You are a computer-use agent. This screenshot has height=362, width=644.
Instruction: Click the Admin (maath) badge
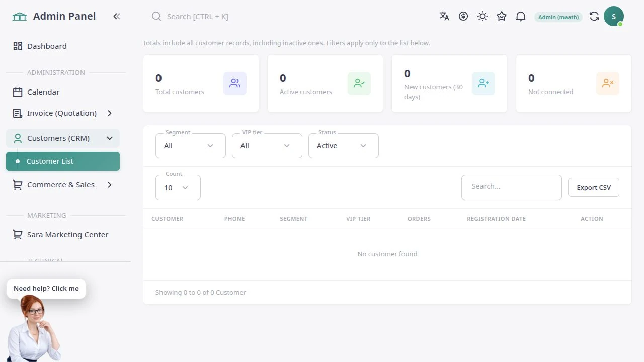pos(558,17)
